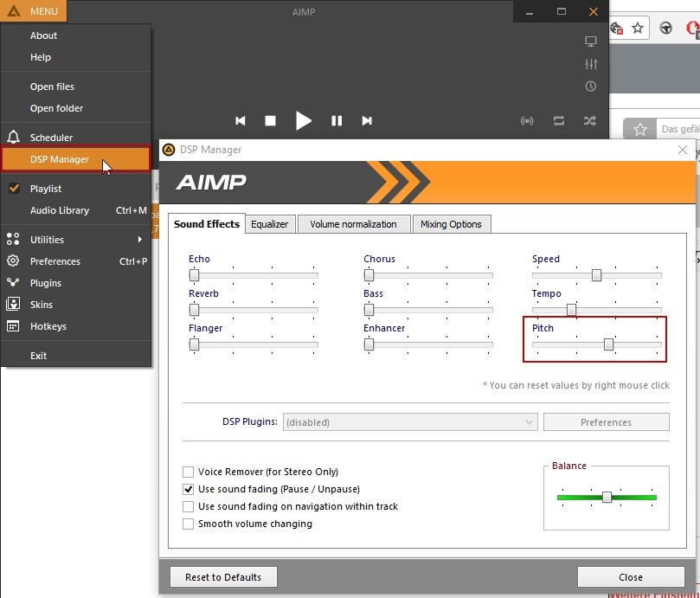The width and height of the screenshot is (700, 598).
Task: Stop playback with the stop button
Action: pos(270,120)
